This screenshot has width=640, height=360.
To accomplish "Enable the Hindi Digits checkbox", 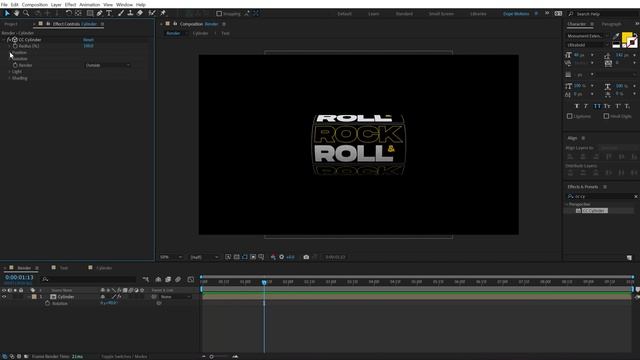I will (606, 116).
